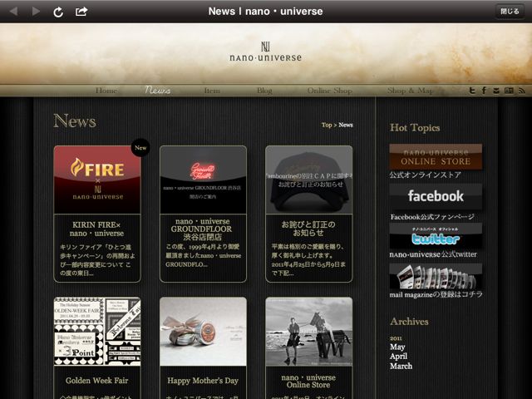532x399 pixels.
Task: Tap the share/export icon
Action: (81, 11)
